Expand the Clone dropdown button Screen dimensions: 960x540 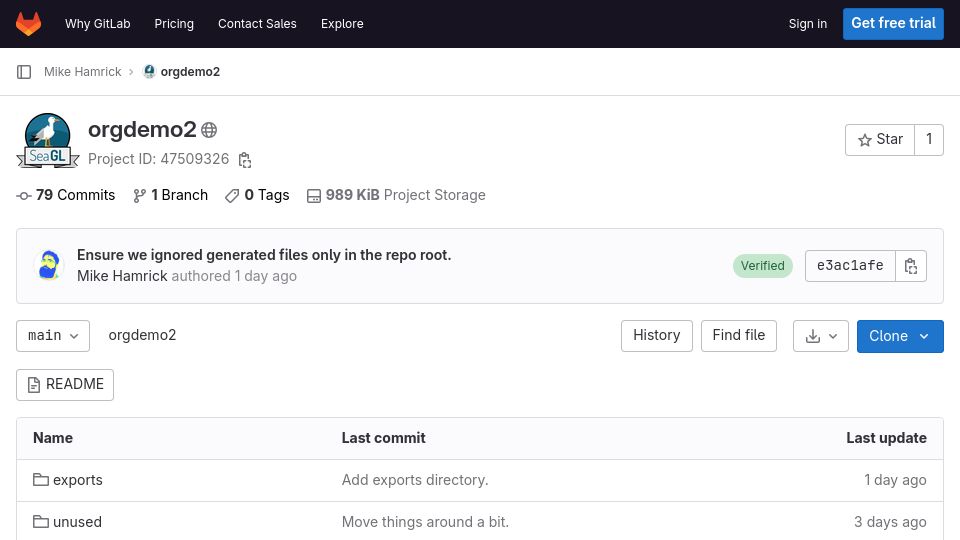pos(900,336)
